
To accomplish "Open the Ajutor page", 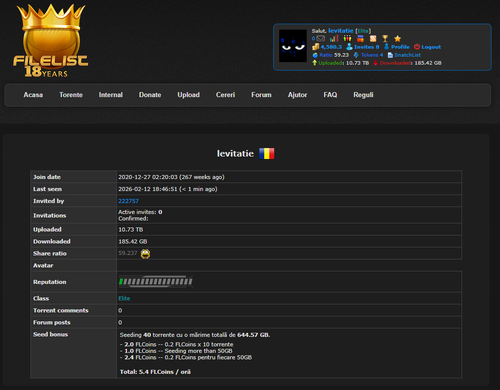I will coord(297,95).
